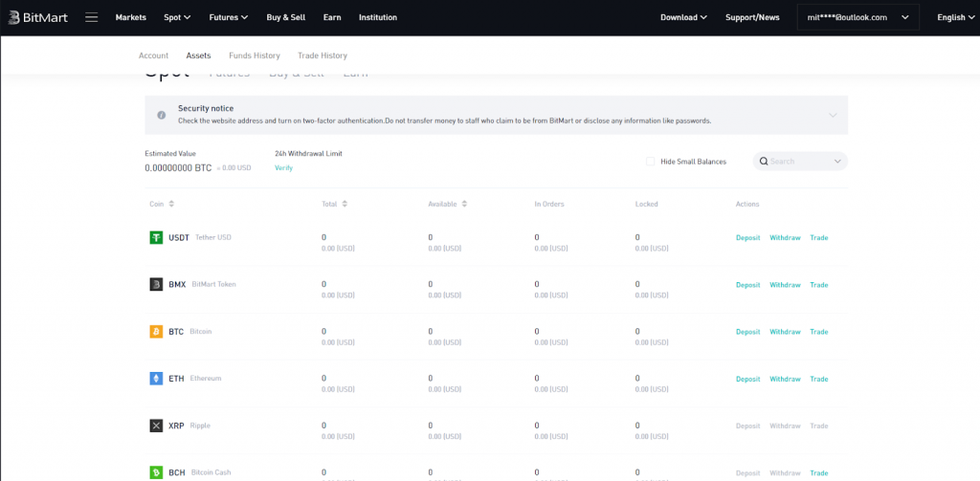Viewport: 980px width, 481px height.
Task: Click Trade for USDT
Action: [x=819, y=237]
